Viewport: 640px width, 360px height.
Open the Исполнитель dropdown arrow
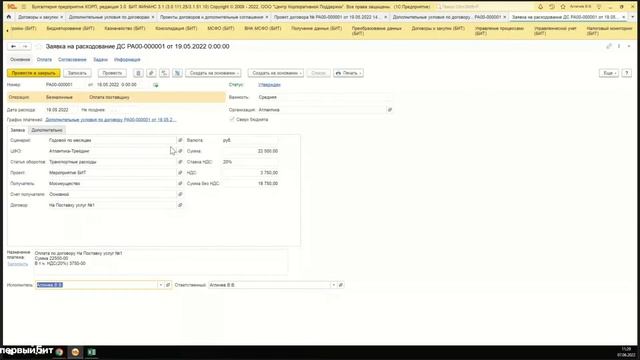pyautogui.click(x=161, y=285)
